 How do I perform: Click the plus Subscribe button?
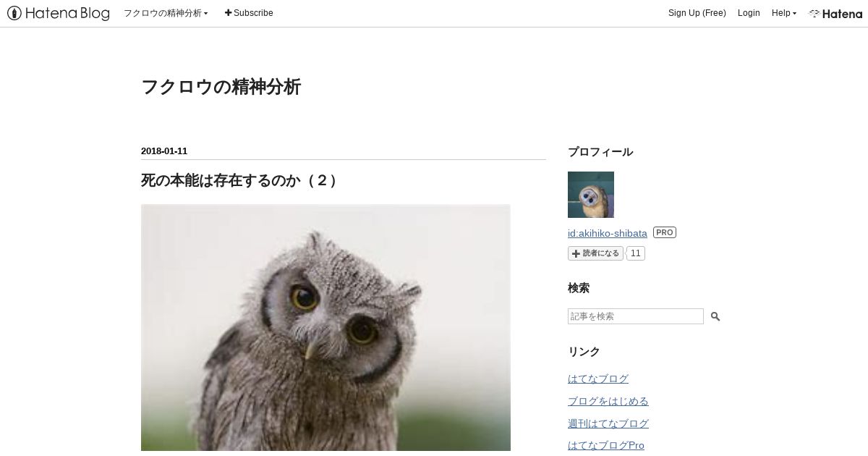[249, 13]
